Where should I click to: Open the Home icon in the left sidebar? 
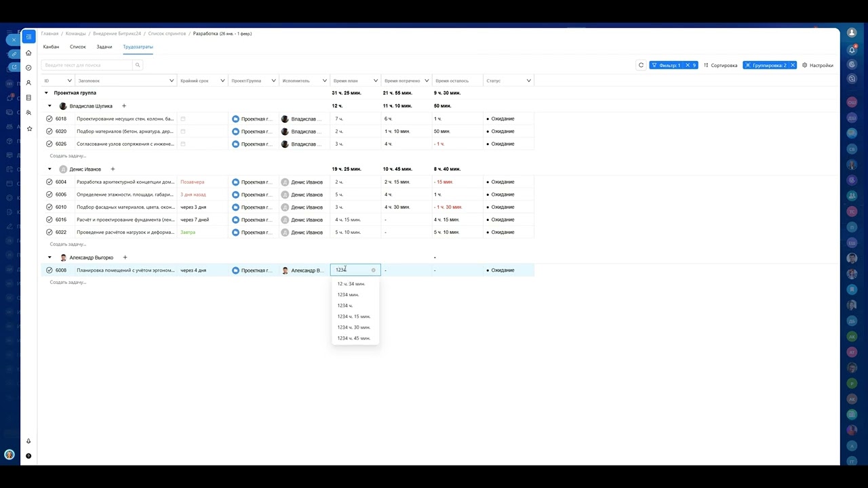point(28,53)
